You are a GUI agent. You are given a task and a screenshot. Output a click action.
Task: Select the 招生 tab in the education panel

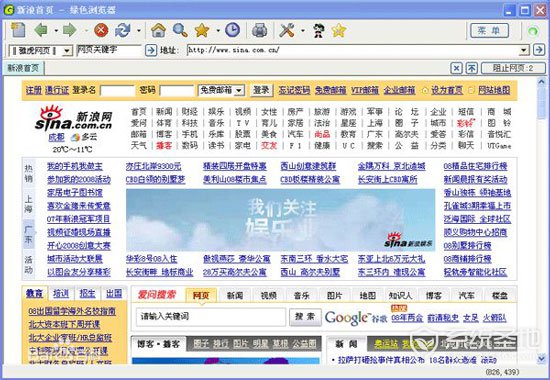pos(87,293)
